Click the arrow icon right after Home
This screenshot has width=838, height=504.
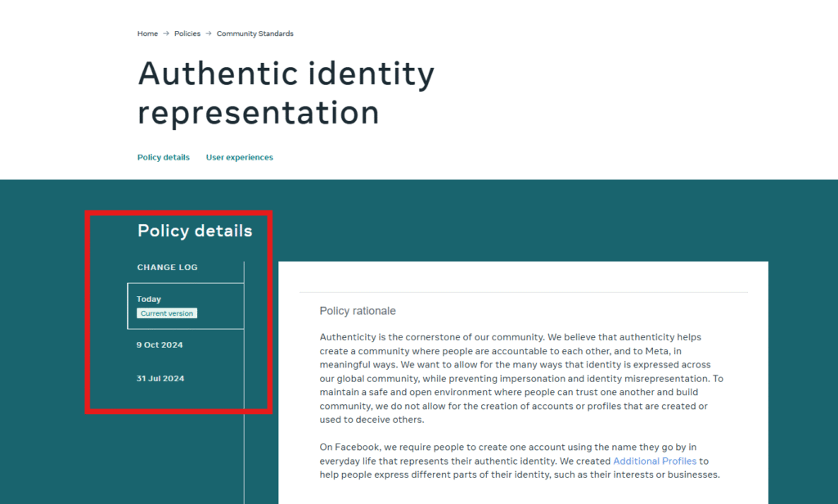(x=166, y=34)
